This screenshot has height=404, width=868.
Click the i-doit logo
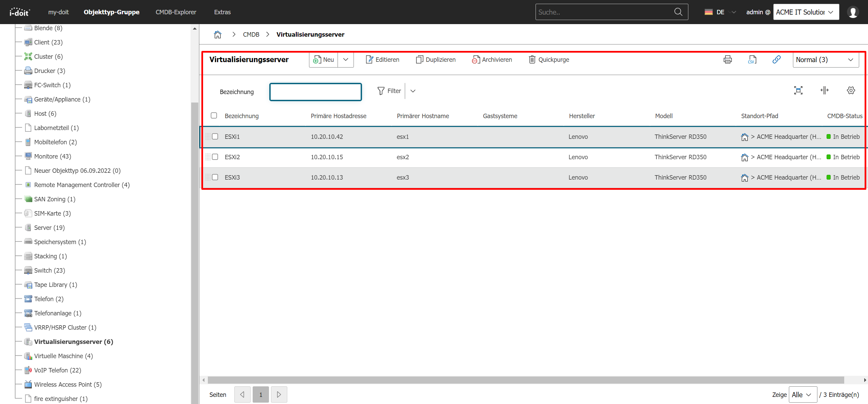tap(20, 12)
